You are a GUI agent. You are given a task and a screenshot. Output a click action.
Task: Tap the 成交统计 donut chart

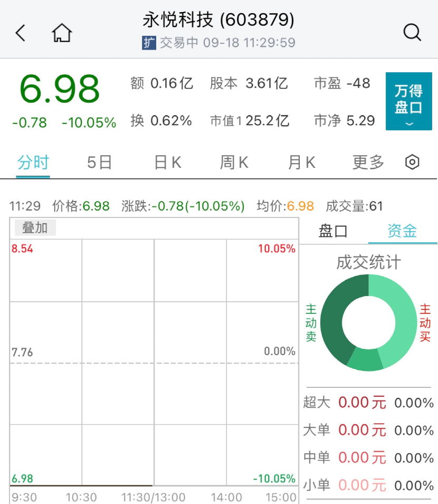tap(368, 322)
